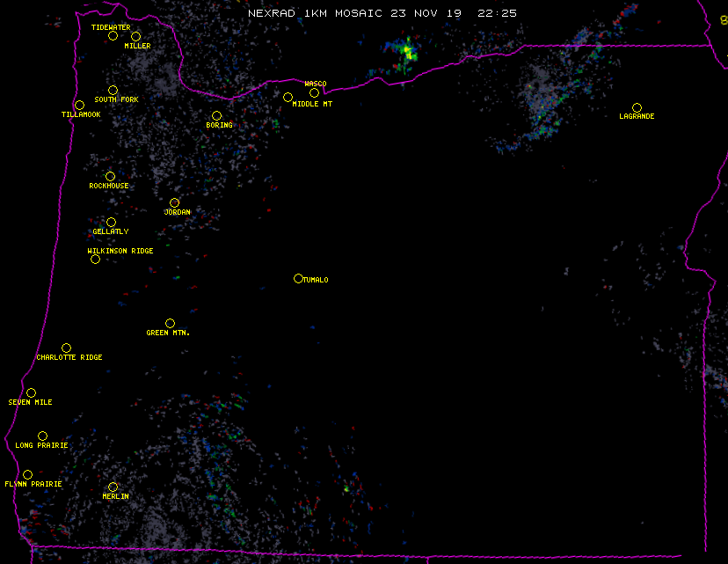Click the Boring station circle marker
Screen dimensions: 728x564
216,116
